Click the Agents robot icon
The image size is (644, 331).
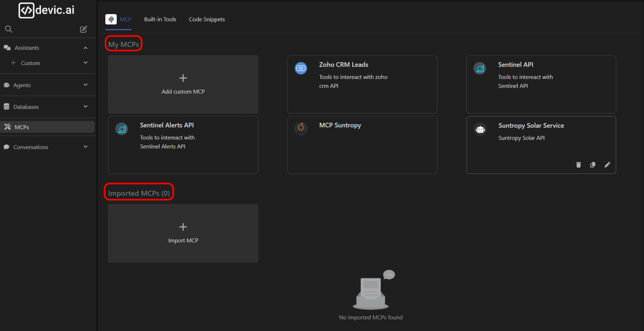click(x=7, y=85)
